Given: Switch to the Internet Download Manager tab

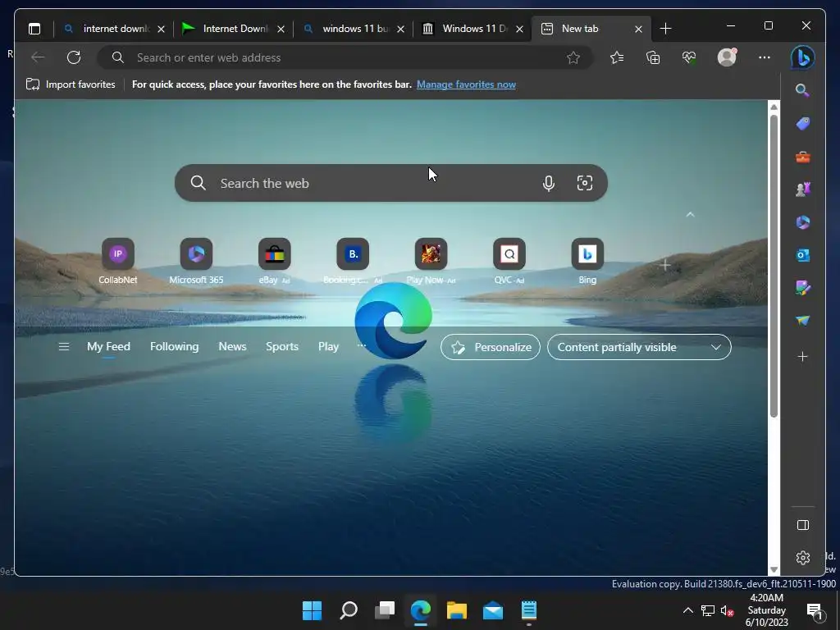Looking at the screenshot, I should [234, 29].
